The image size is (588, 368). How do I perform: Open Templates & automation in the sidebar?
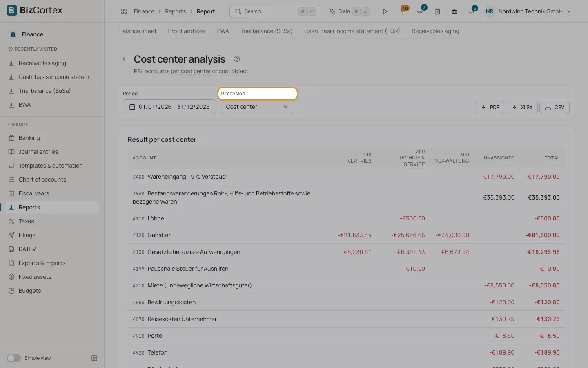tap(52, 166)
